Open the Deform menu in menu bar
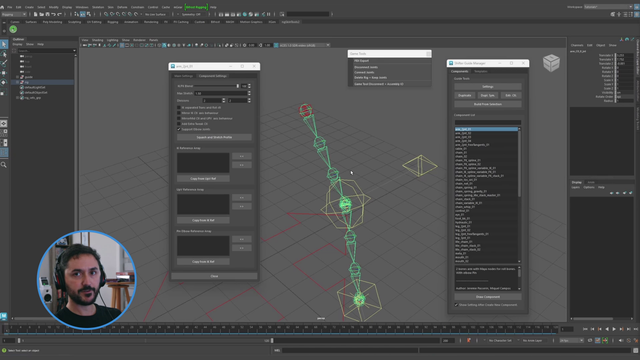 coord(122,7)
